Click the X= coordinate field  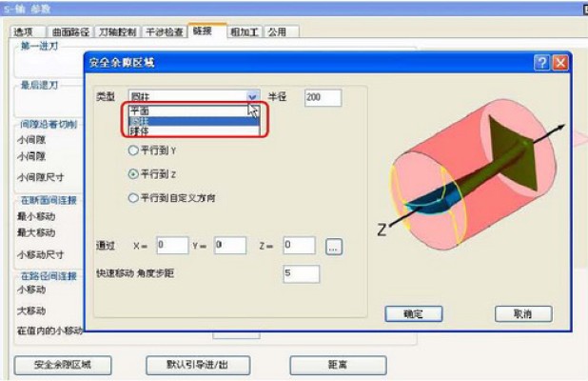tap(172, 246)
